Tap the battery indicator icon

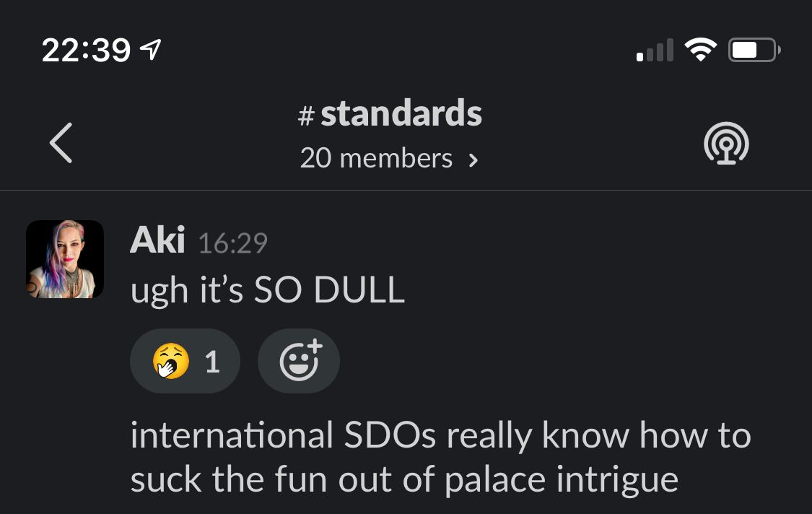pos(754,51)
